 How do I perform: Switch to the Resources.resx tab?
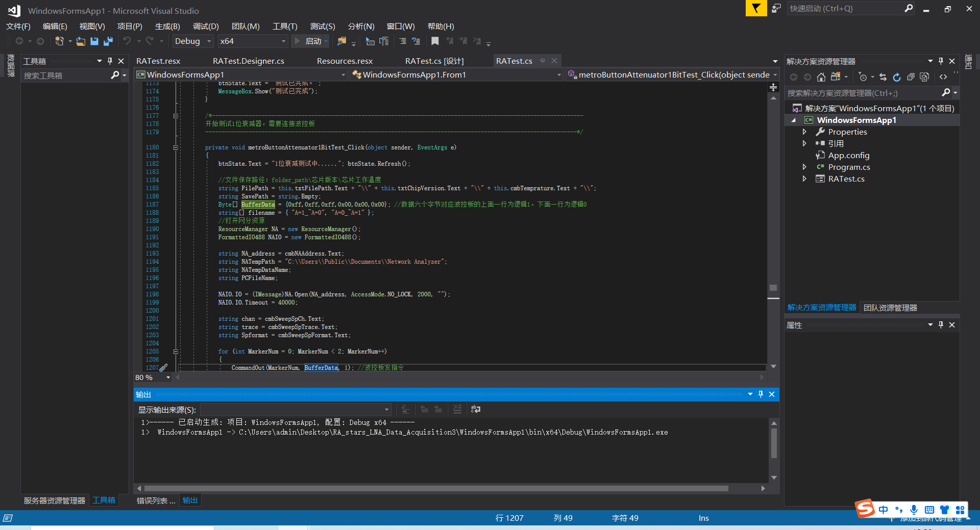[x=345, y=61]
